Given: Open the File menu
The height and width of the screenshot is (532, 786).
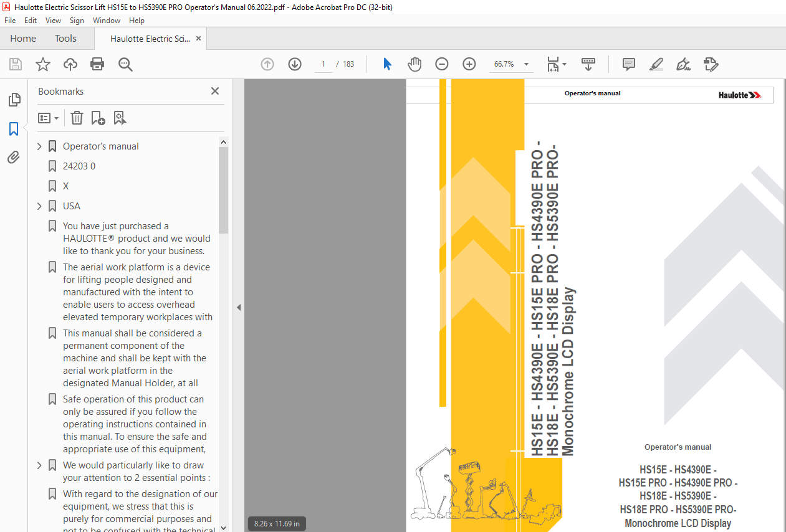Looking at the screenshot, I should [10, 21].
